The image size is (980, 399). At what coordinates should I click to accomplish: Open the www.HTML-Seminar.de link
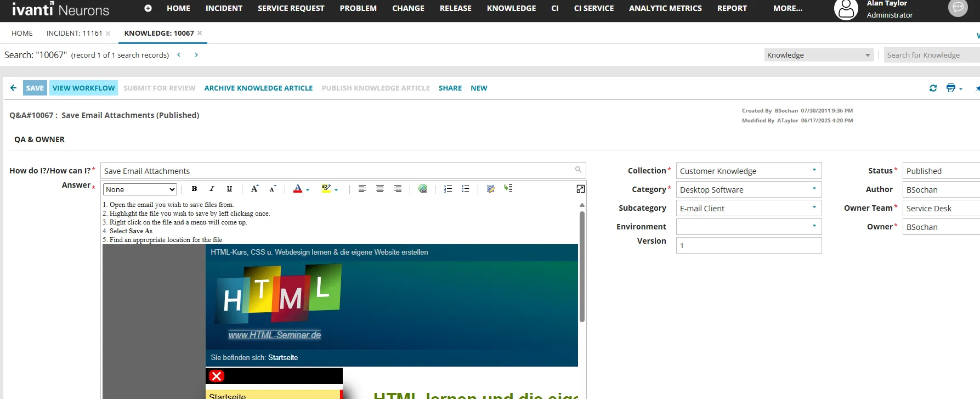pyautogui.click(x=275, y=335)
